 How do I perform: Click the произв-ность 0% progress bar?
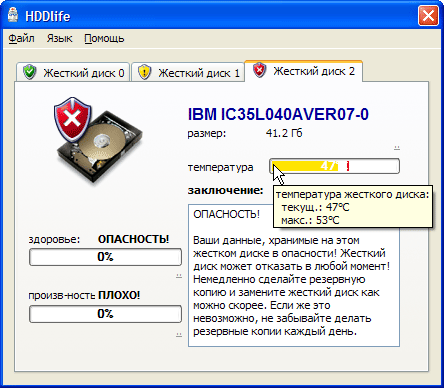point(105,314)
